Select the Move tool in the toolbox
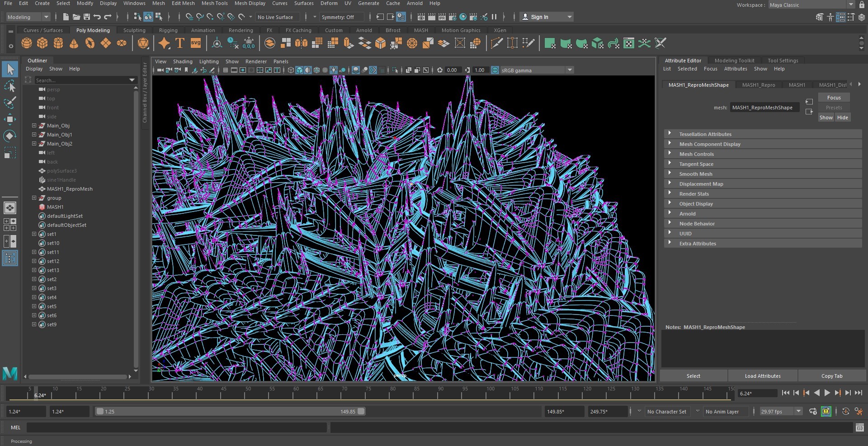Image resolution: width=868 pixels, height=446 pixels. click(10, 119)
